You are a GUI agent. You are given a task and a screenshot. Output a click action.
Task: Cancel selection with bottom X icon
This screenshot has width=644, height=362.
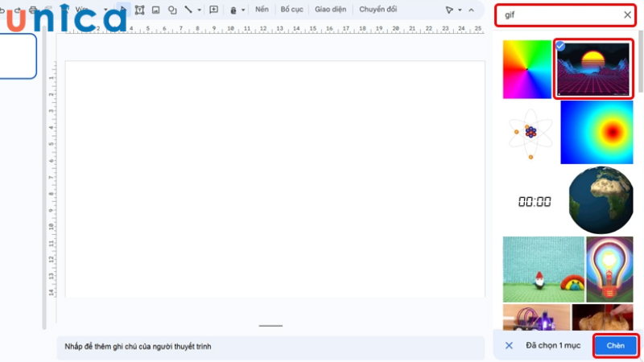click(509, 345)
